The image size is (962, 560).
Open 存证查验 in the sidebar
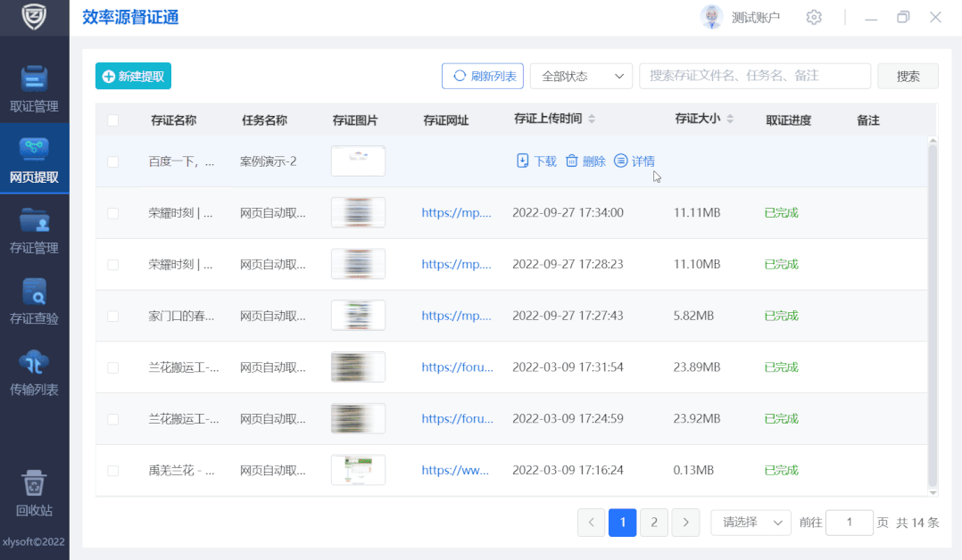34,301
